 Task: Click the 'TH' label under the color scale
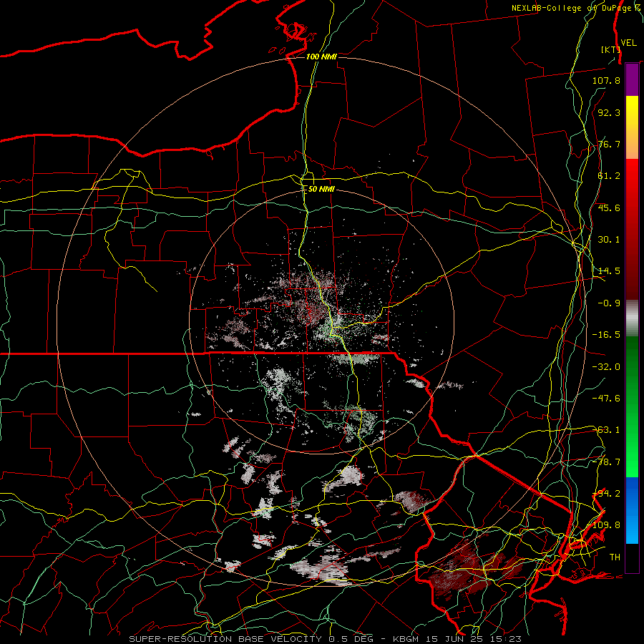615,557
